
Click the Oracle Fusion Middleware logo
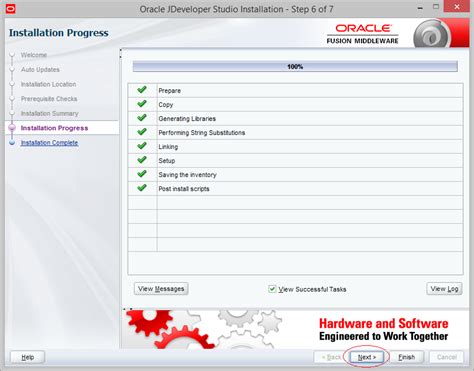(x=363, y=34)
